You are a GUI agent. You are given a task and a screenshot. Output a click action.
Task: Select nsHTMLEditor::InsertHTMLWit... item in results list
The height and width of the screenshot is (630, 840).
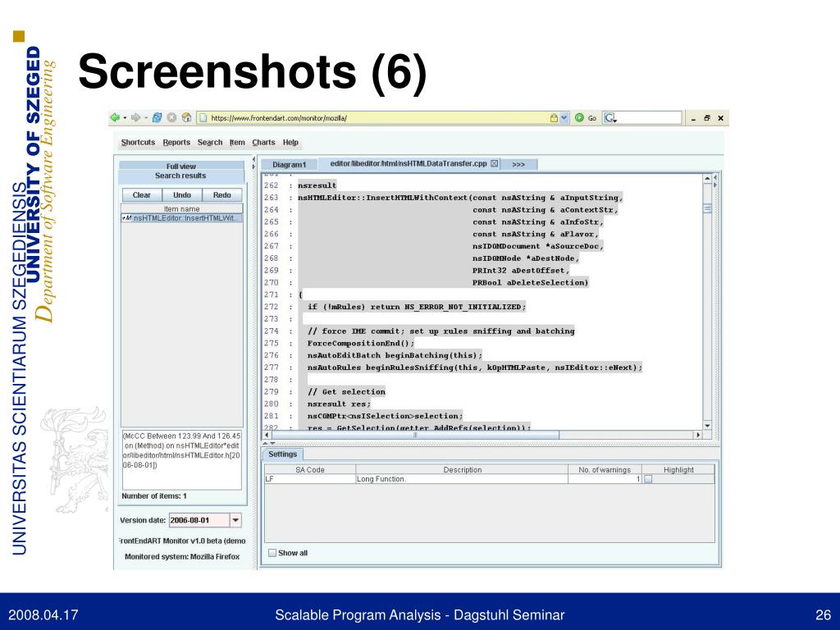181,218
